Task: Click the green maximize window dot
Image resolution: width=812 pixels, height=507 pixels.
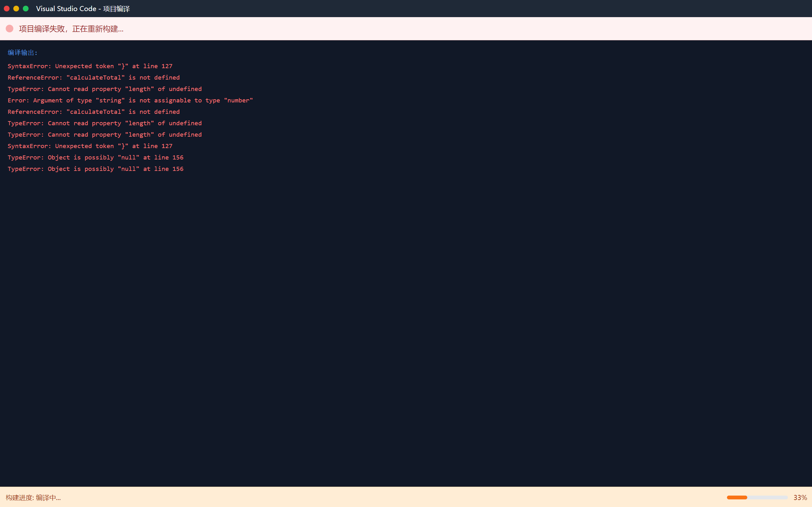Action: click(25, 9)
